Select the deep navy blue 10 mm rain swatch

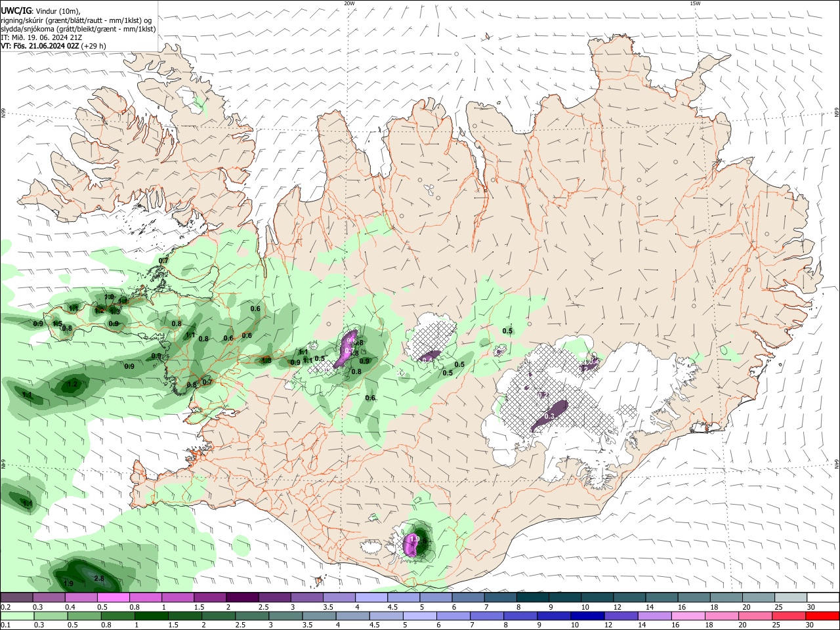[x=586, y=616]
